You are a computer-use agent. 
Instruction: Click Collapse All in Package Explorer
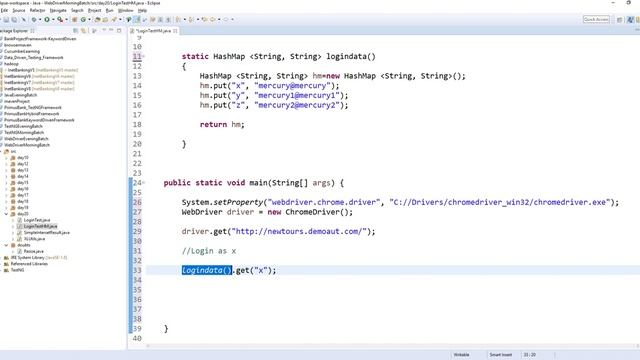[x=76, y=31]
